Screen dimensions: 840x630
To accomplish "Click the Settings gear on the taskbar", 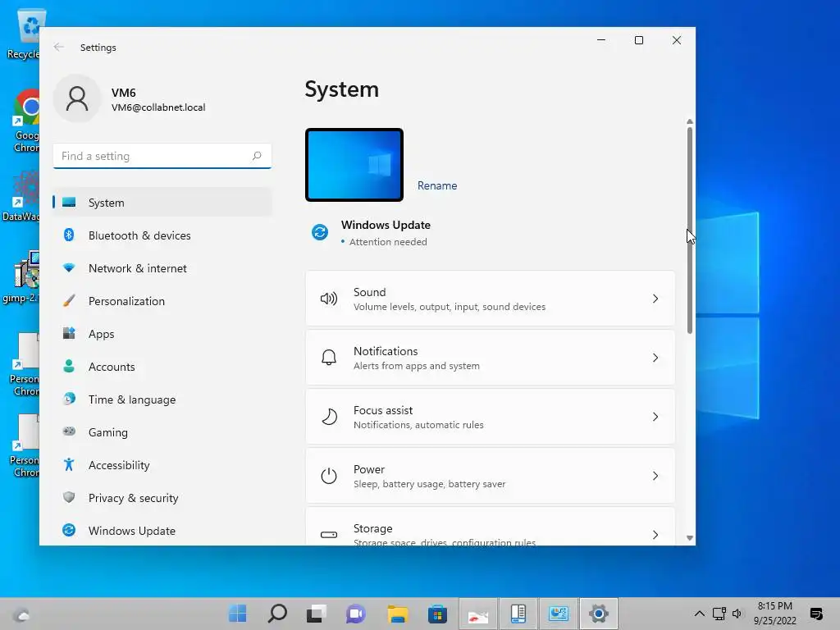I will click(x=598, y=614).
